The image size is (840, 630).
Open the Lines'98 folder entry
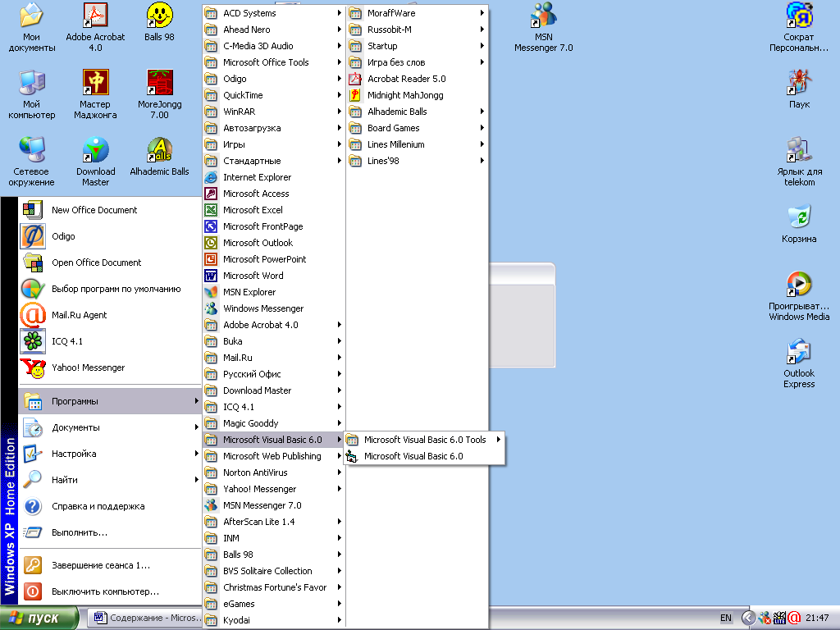tap(417, 161)
